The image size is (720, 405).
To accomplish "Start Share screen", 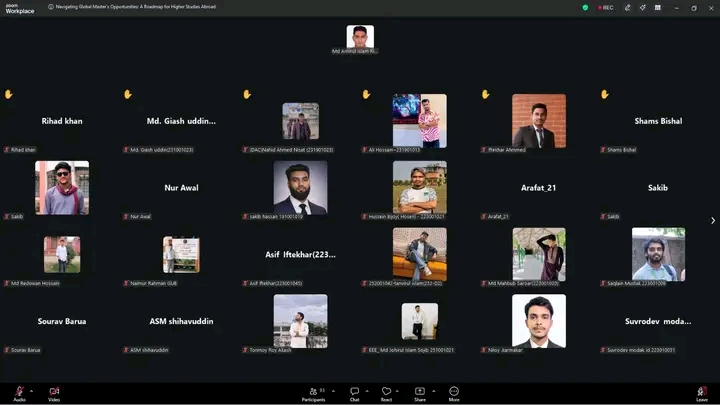I will click(x=420, y=391).
